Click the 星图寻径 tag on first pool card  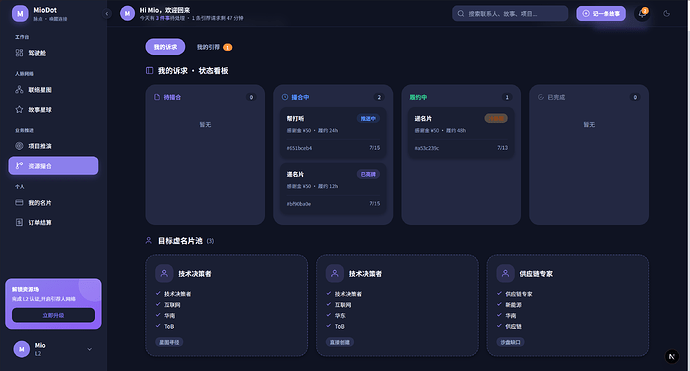tap(169, 342)
